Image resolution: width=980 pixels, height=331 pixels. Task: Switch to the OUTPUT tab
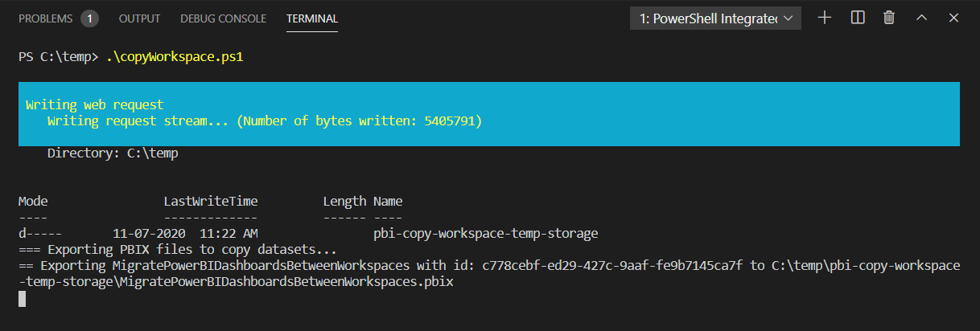pyautogui.click(x=139, y=18)
